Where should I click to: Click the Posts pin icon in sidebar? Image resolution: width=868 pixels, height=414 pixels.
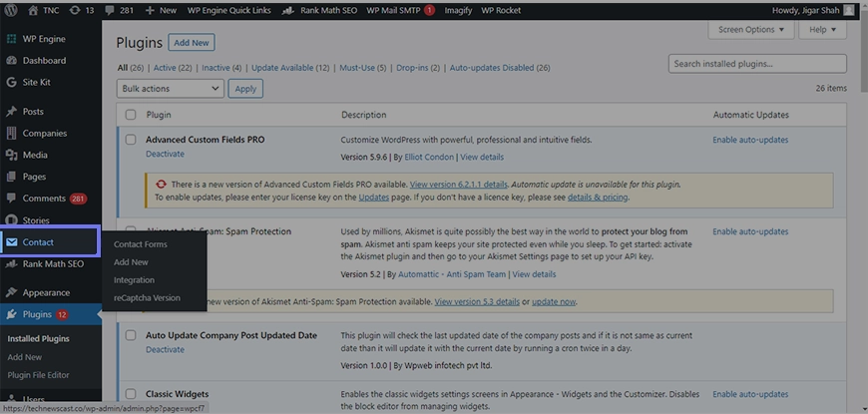11,112
